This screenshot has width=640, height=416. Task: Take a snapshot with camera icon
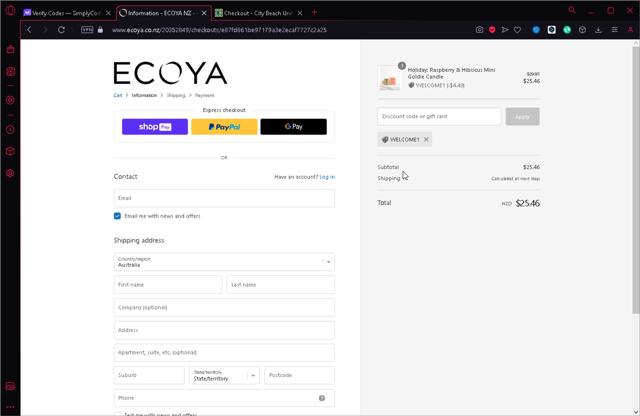pyautogui.click(x=479, y=30)
